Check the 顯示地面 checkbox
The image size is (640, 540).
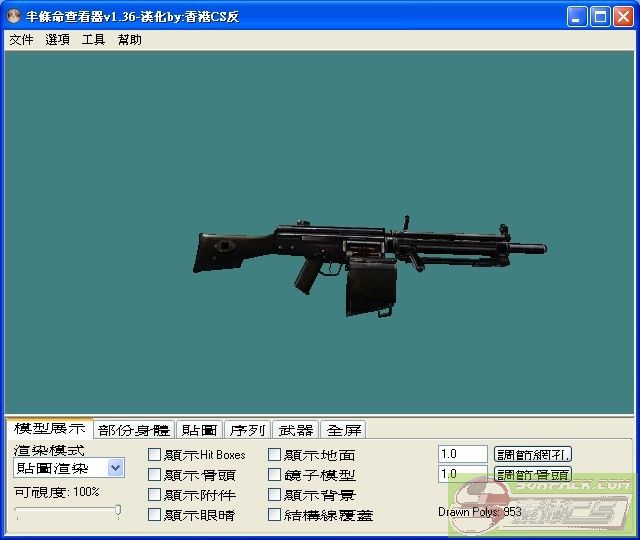point(275,455)
